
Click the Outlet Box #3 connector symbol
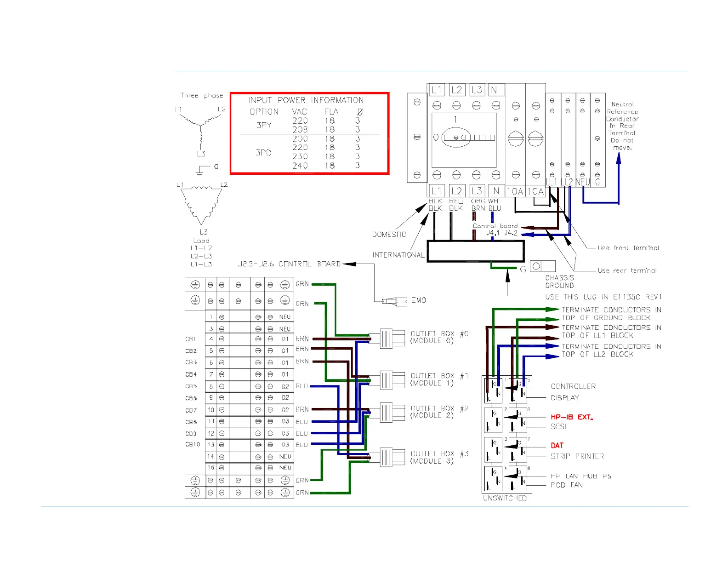tap(387, 457)
